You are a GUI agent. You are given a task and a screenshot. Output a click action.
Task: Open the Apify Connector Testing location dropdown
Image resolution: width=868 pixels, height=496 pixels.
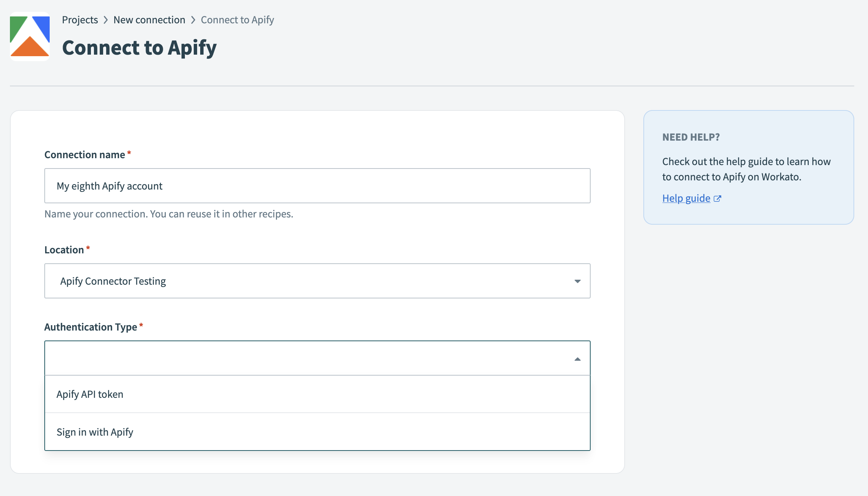click(317, 281)
